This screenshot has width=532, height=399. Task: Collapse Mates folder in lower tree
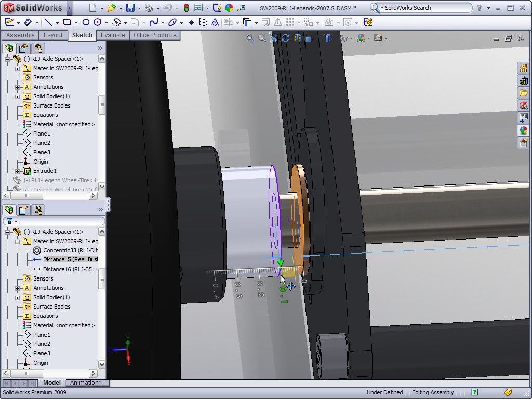pos(17,242)
